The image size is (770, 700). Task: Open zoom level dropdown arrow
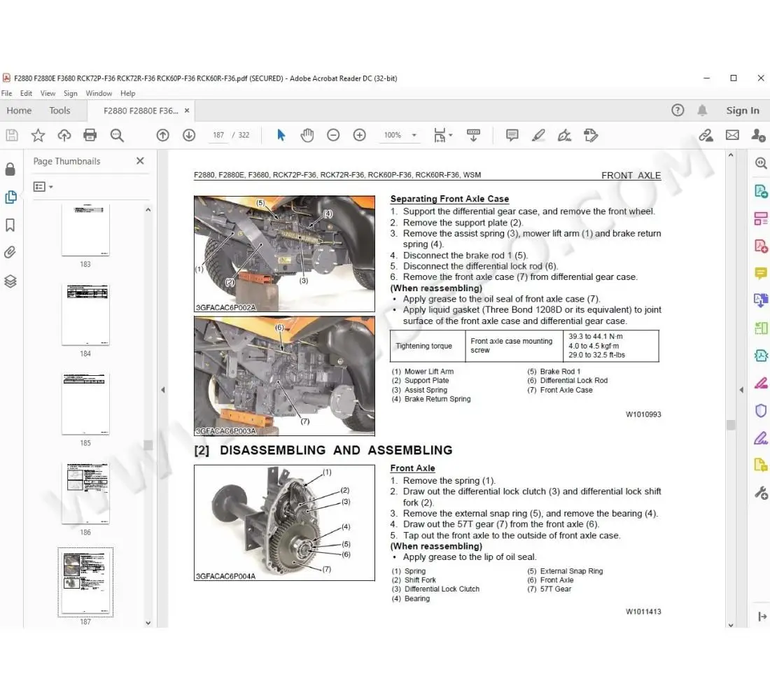[x=414, y=135]
